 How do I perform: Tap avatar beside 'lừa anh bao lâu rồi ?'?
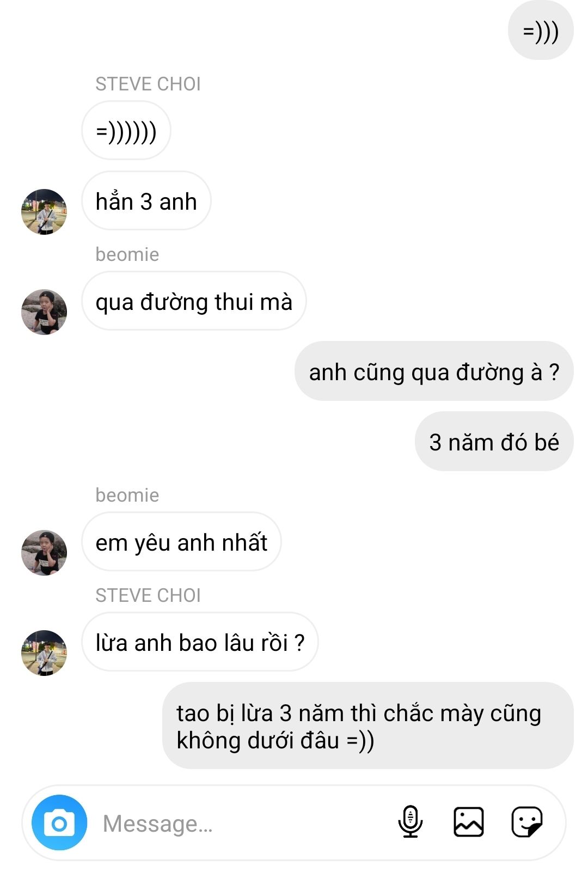tap(44, 653)
